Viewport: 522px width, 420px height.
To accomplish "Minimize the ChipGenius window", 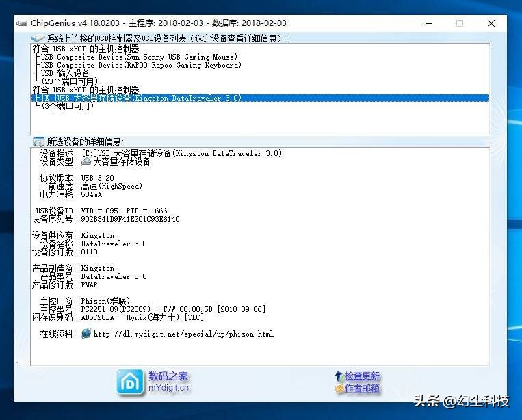I will coord(429,23).
